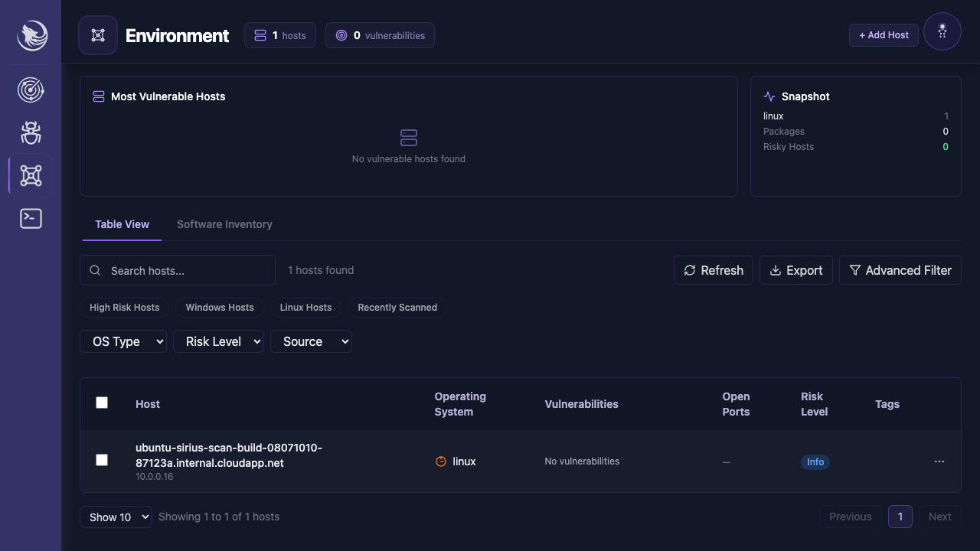Click the Refresh button
The image size is (980, 551).
(714, 270)
